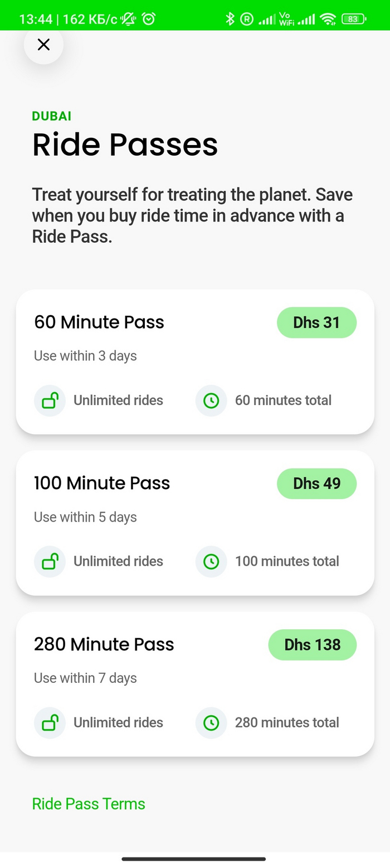390x868 pixels.
Task: Click the unlimited rides lock icon on 280 Minute Pass
Action: pyautogui.click(x=50, y=723)
